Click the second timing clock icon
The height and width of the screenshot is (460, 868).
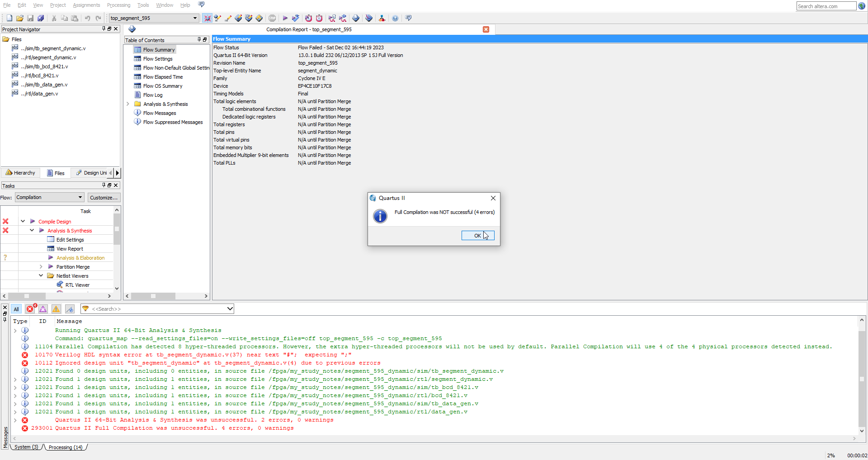(x=319, y=18)
